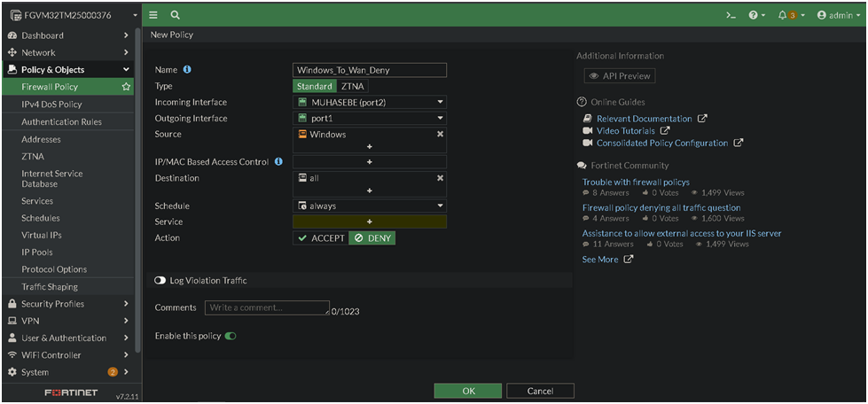868x404 pixels.
Task: Expand Network menu
Action: 68,52
